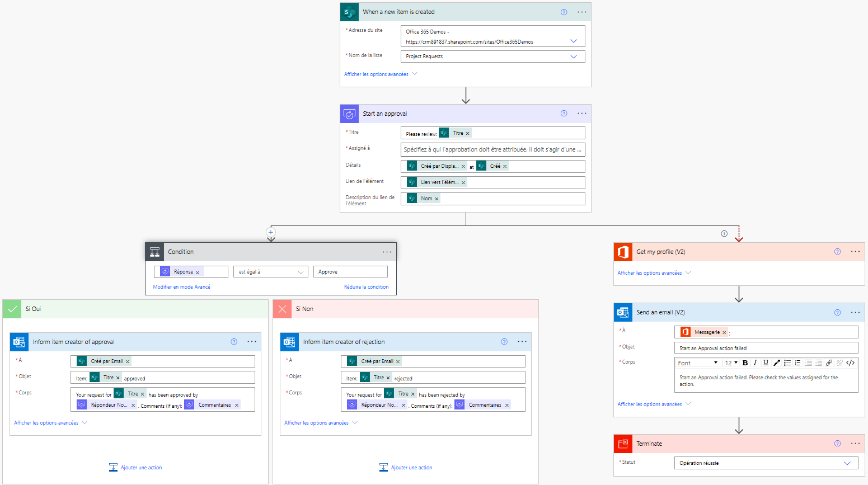Insert a hyperlink in the email body
The height and width of the screenshot is (485, 868).
(x=829, y=363)
